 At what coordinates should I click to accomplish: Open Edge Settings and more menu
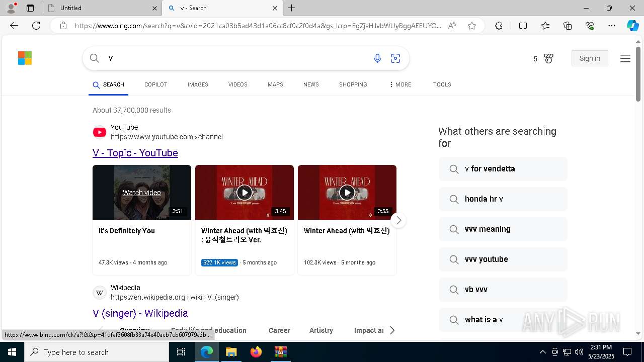[x=612, y=26]
